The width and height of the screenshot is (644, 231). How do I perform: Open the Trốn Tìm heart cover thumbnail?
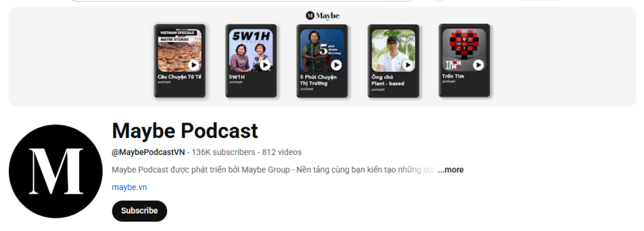coord(464,50)
